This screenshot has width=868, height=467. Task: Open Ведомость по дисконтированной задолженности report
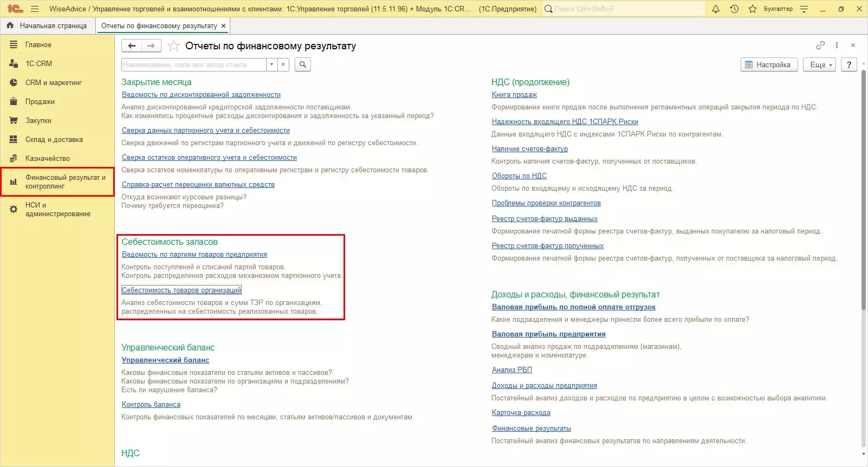(201, 95)
